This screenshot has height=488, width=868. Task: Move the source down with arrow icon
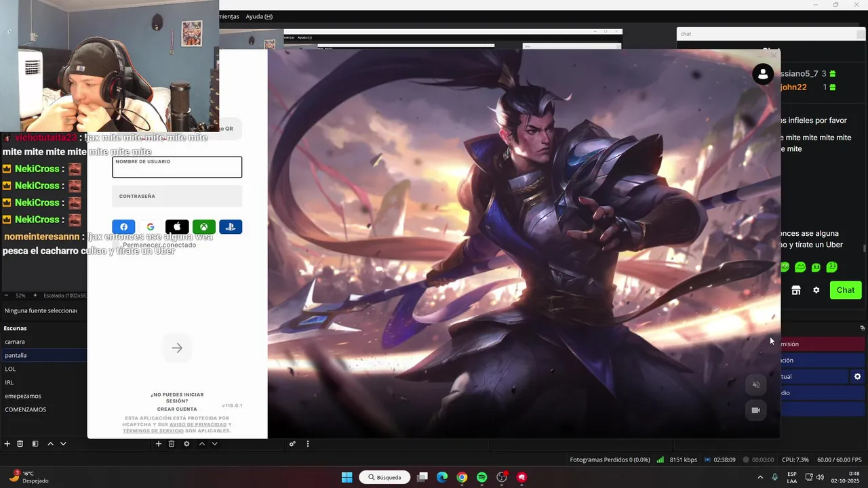214,444
